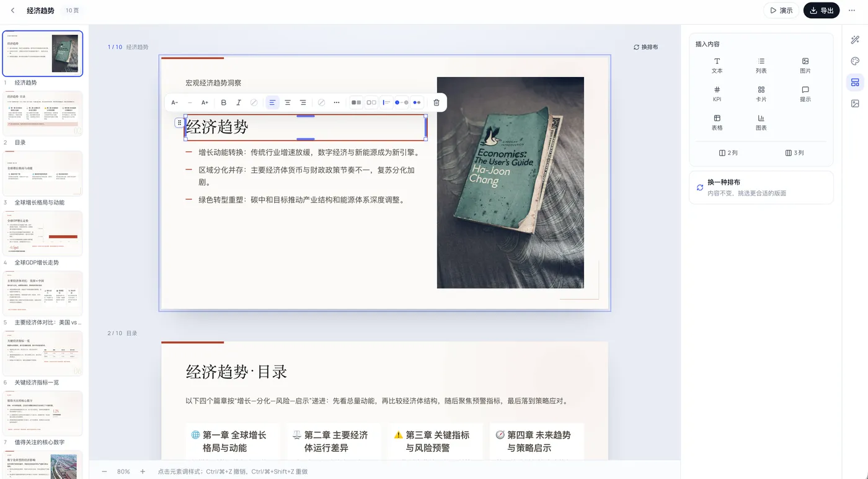Increase font size with A+ button

pos(205,102)
